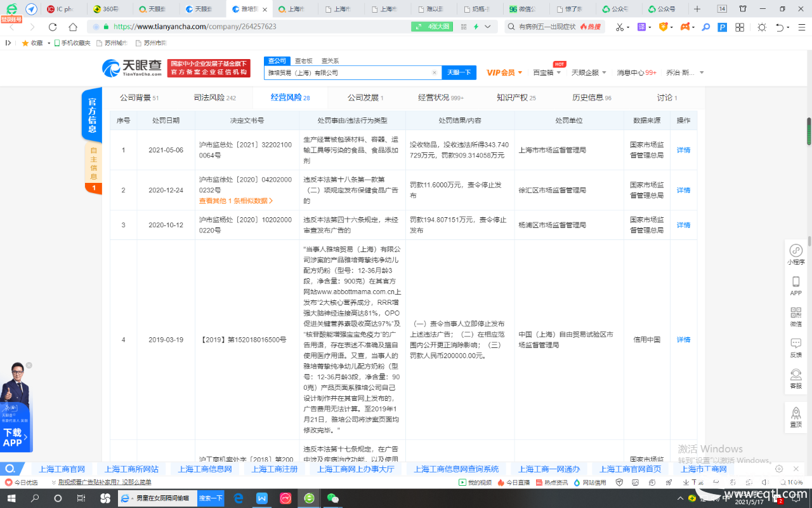
Task: Open the 收藏 favorites dropdown arrow
Action: [x=48, y=43]
